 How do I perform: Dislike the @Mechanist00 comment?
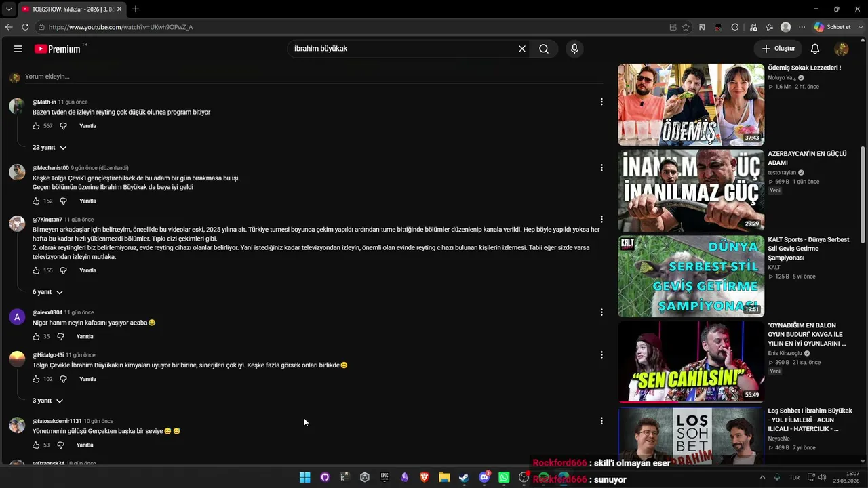click(x=63, y=201)
